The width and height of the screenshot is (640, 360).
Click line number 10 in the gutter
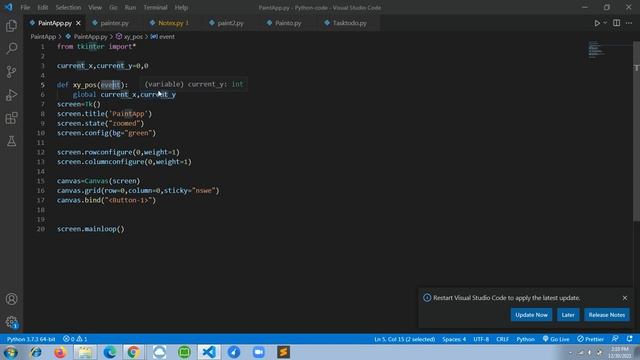pyautogui.click(x=41, y=133)
